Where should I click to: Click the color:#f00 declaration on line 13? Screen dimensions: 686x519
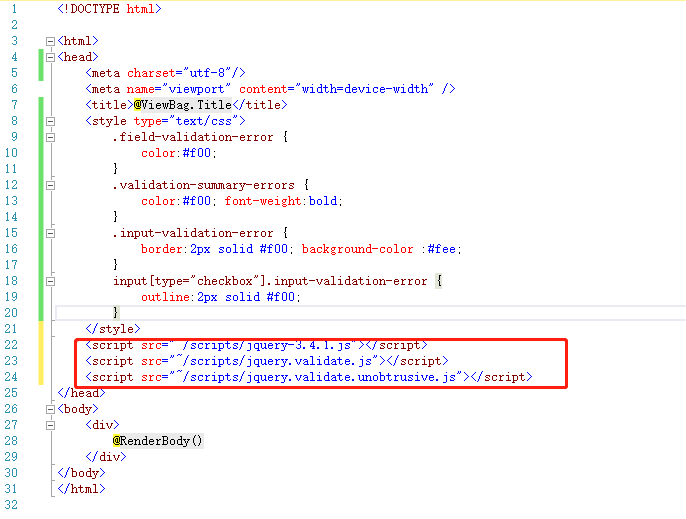coord(176,201)
